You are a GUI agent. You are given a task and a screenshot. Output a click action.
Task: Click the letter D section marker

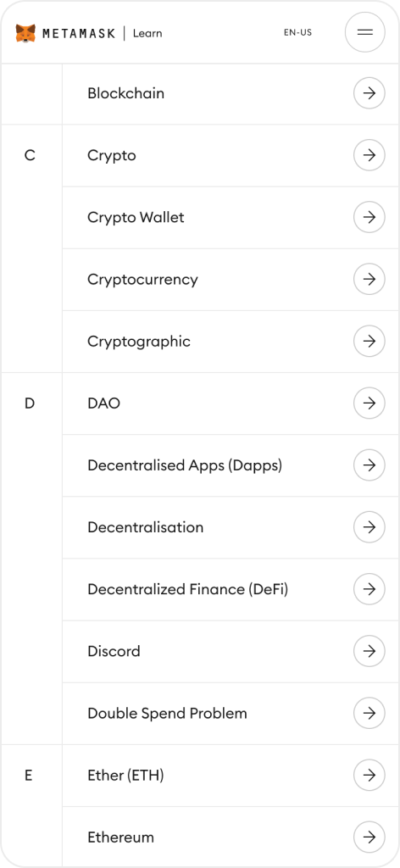coord(30,404)
